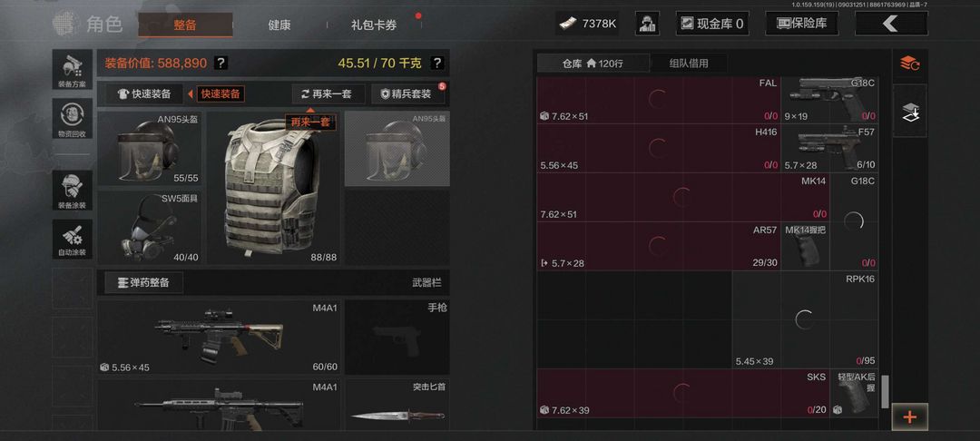The height and width of the screenshot is (441, 980).
Task: Select the G18C pistol thumbnail
Action: click(828, 99)
